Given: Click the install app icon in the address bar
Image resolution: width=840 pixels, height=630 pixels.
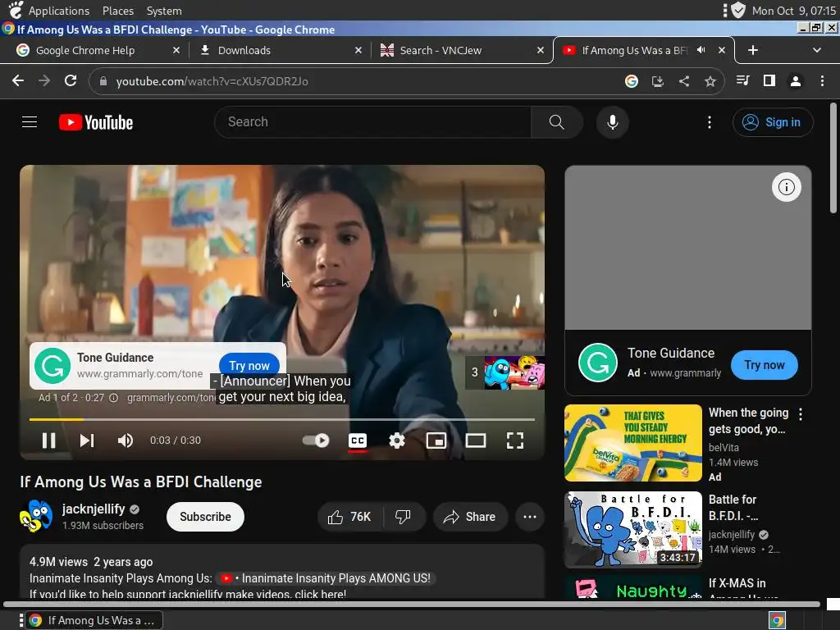Looking at the screenshot, I should tap(657, 81).
